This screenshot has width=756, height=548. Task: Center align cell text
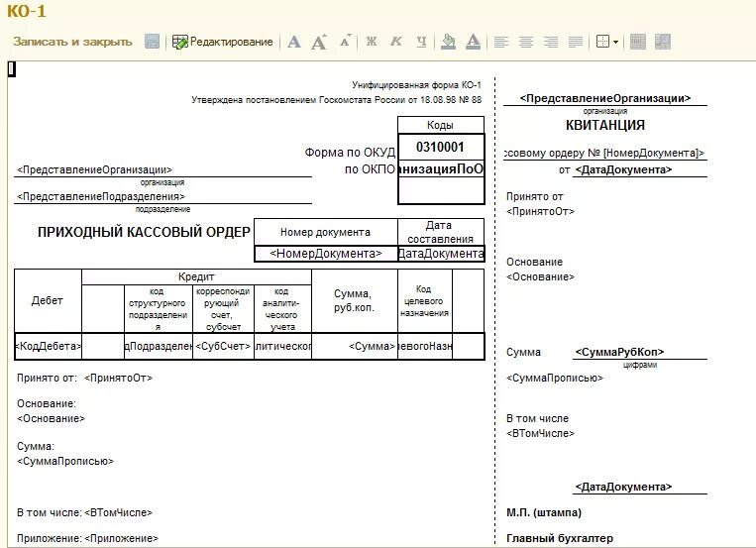[526, 42]
